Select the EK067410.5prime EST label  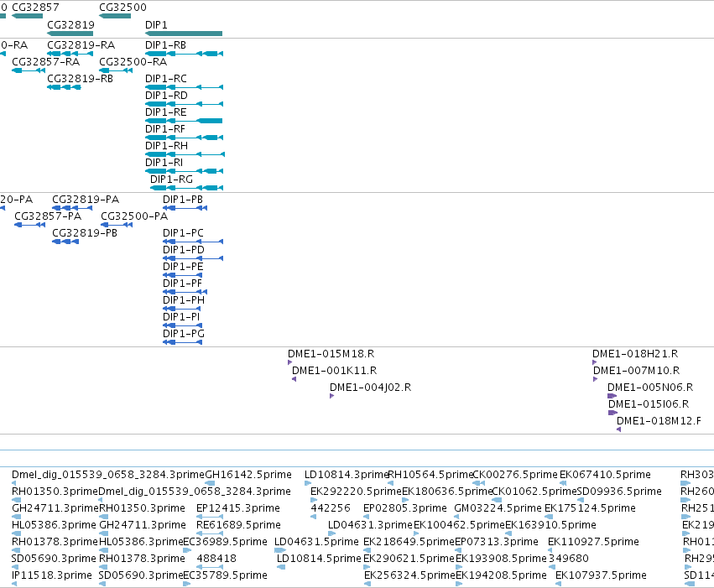tap(605, 475)
